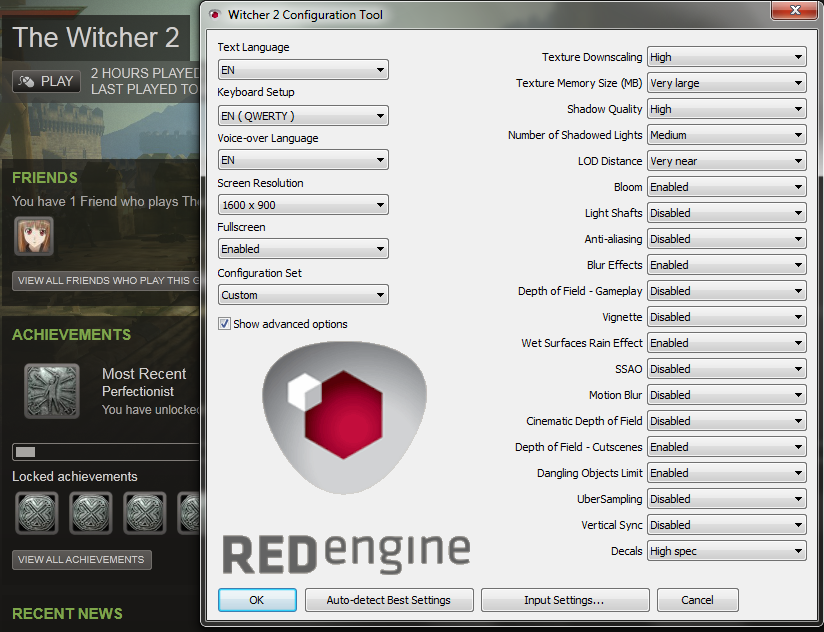Screen dimensions: 824x632
Task: Expand the Bloom dropdown
Action: coord(727,187)
